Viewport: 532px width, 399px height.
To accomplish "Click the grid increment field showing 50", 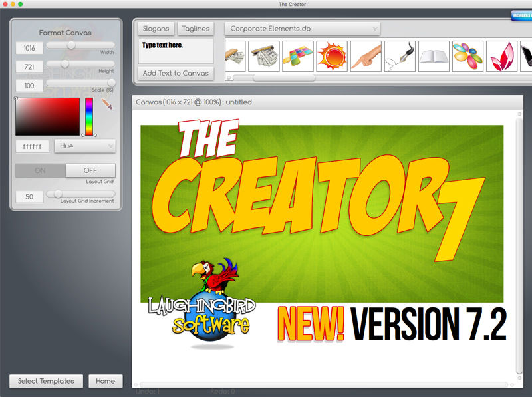I will click(x=29, y=197).
